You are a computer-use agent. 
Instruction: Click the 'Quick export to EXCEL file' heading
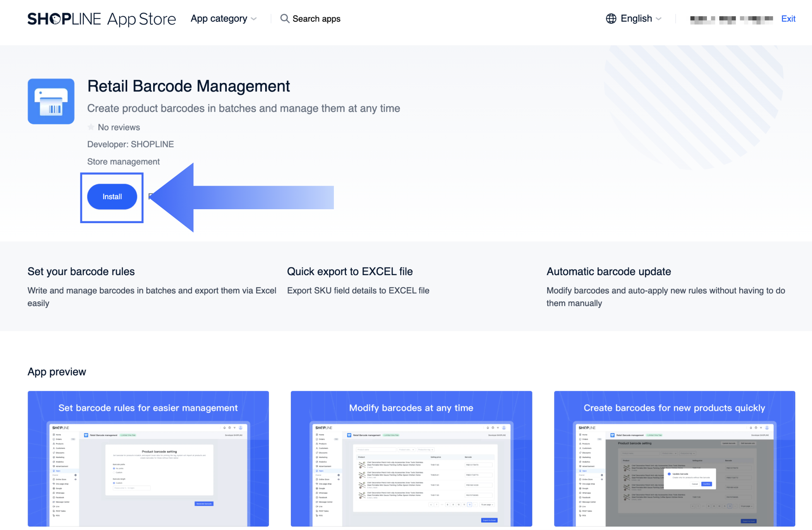point(350,271)
